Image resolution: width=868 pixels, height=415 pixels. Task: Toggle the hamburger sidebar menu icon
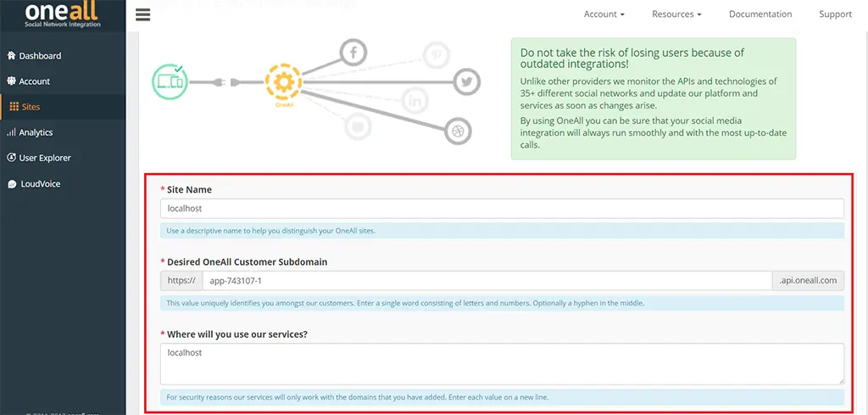[x=142, y=14]
